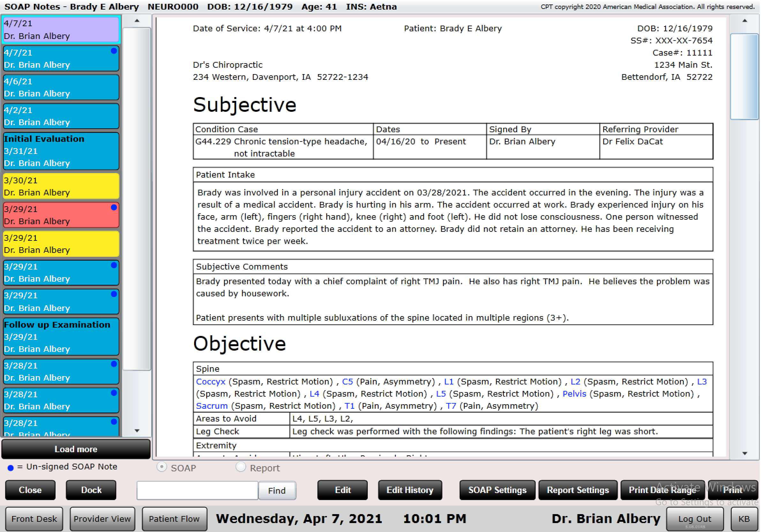761x532 pixels.
Task: Open the Initial Evaluation 3/31/21 note
Action: (x=61, y=151)
